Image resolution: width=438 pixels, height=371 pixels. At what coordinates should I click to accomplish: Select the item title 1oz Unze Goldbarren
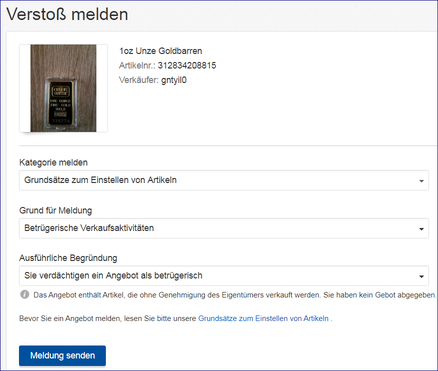[161, 51]
